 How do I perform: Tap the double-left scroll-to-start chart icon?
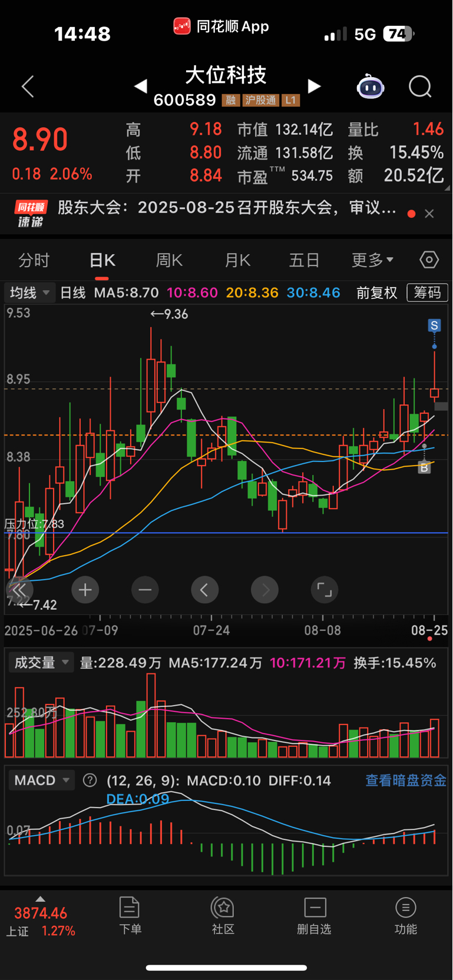click(19, 590)
